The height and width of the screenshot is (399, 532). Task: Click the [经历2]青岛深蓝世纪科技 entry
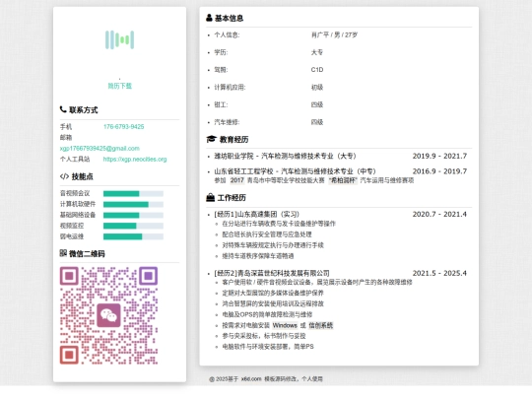(x=272, y=273)
